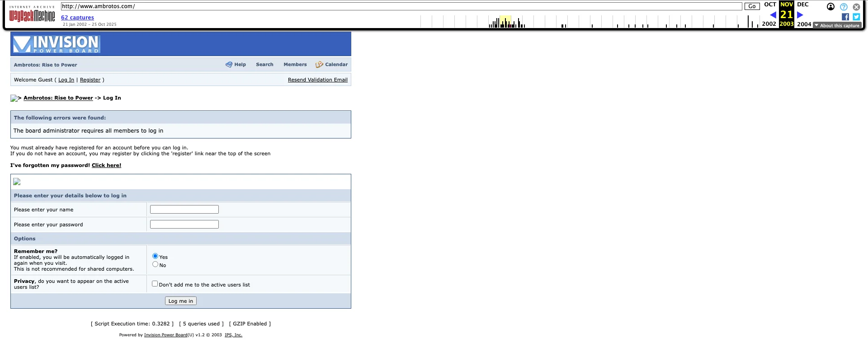Open Help via its icon
This screenshot has width=868, height=363.
pos(229,65)
